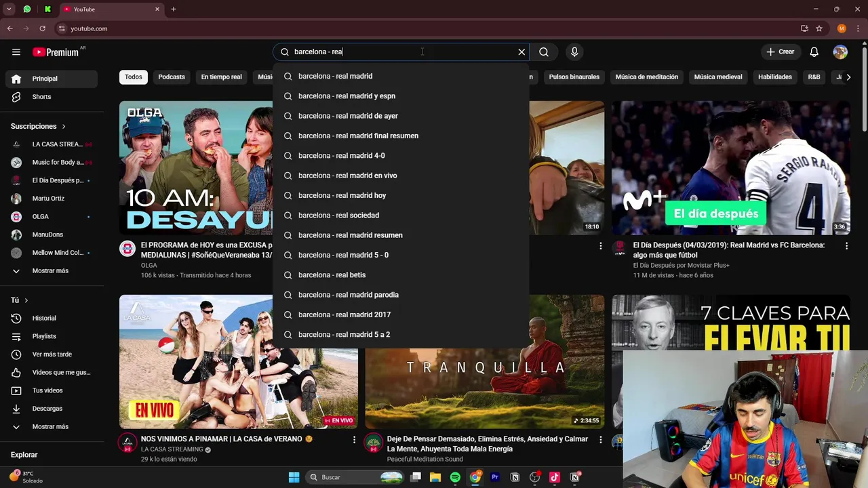The image size is (868, 488).
Task: Select Música medieval filter chip
Action: [x=718, y=77]
